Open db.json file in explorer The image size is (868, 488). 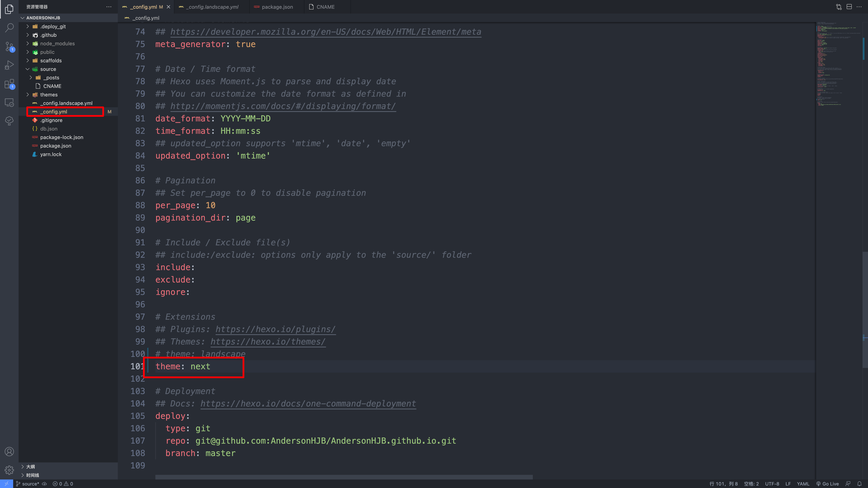[x=68, y=129]
